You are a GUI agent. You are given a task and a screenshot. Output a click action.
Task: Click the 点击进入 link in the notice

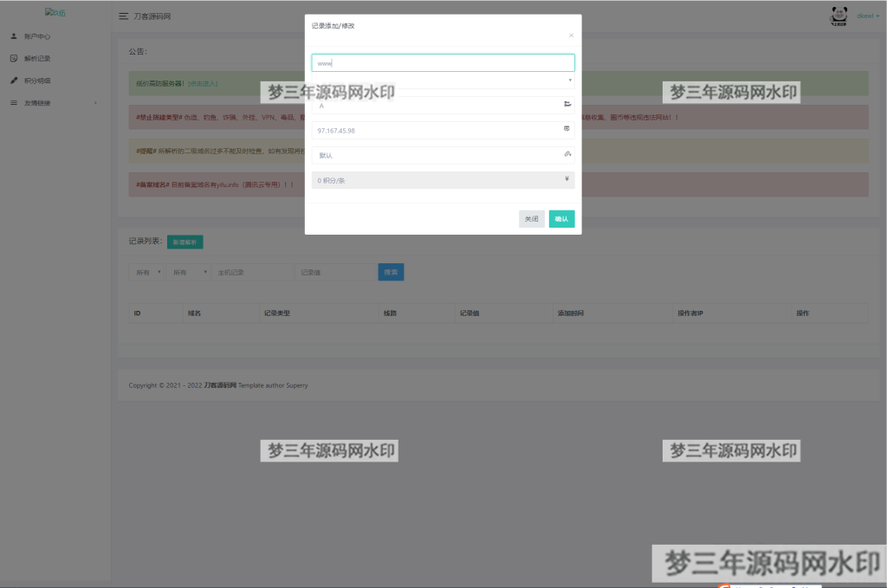point(203,84)
